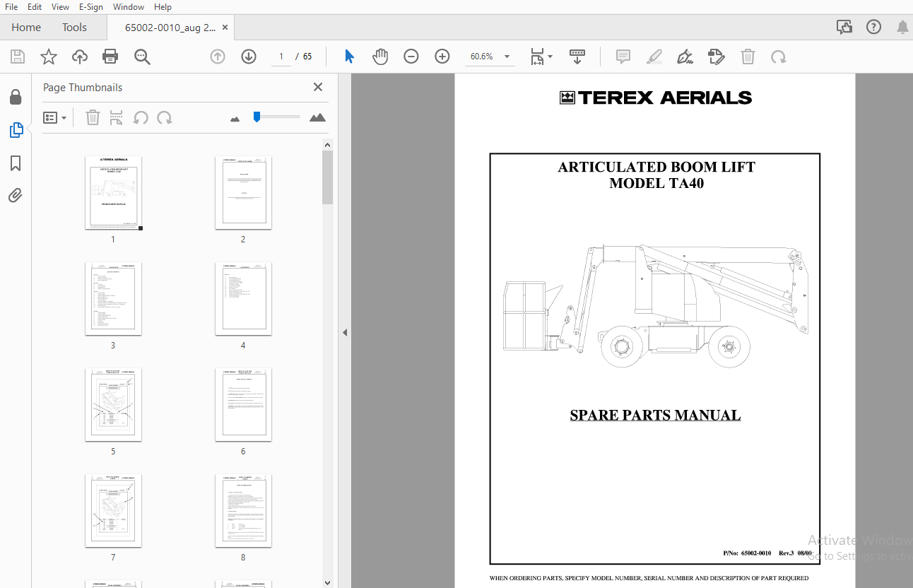Open the Help menu
Image resolution: width=913 pixels, height=588 pixels.
163,6
